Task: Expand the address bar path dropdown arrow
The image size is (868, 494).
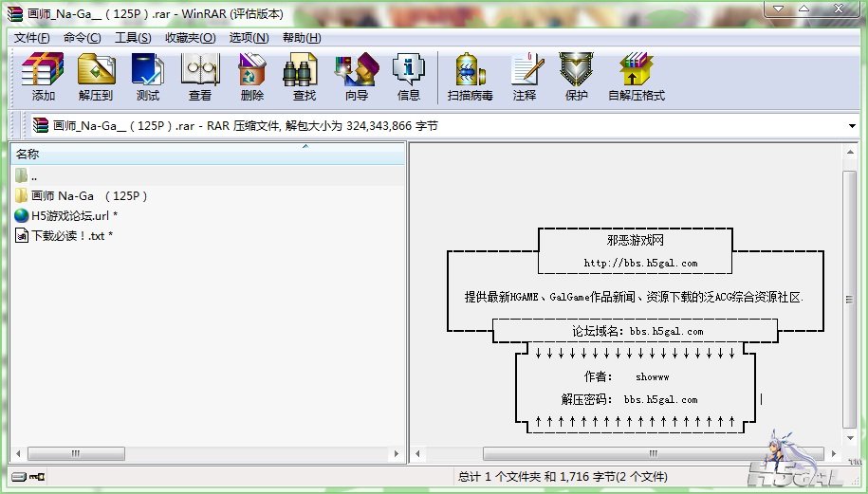Action: click(852, 126)
